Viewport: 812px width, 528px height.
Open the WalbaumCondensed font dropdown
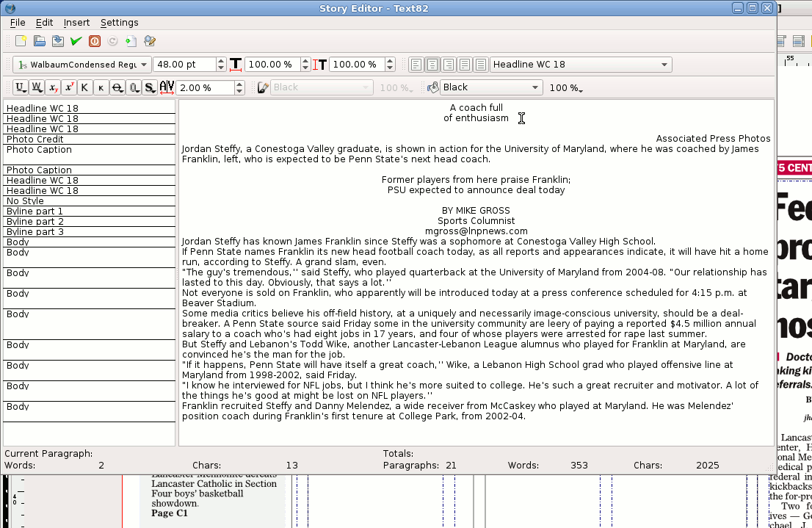(x=82, y=65)
